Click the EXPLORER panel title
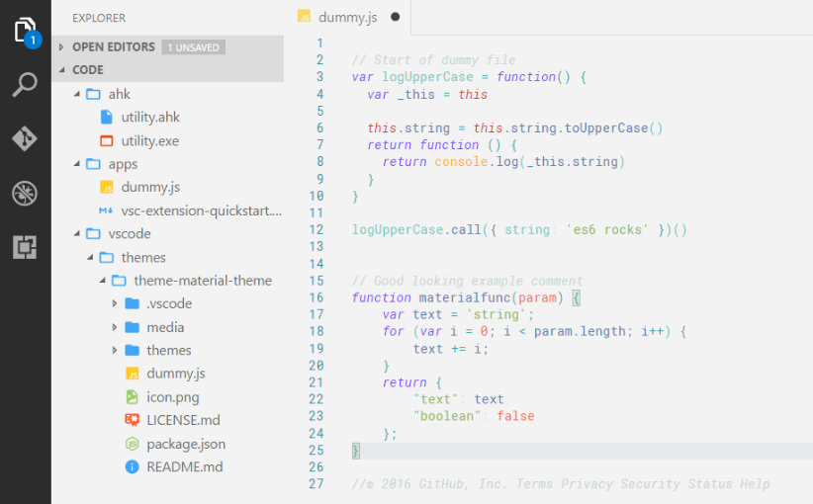This screenshot has height=504, width=813. point(99,18)
